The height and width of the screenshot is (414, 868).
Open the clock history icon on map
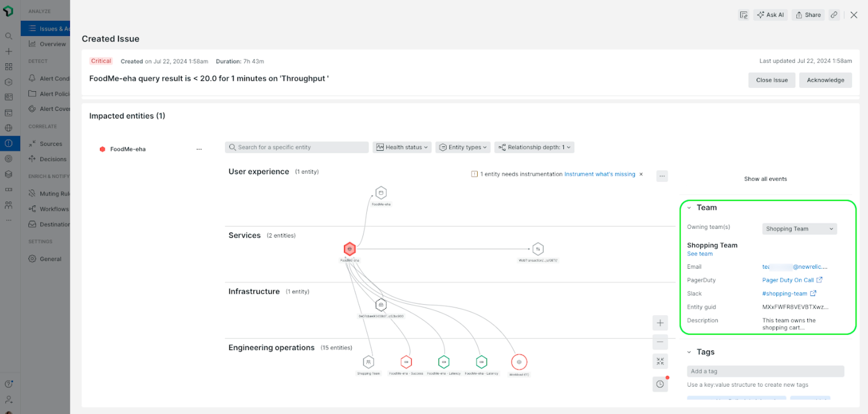click(x=660, y=384)
